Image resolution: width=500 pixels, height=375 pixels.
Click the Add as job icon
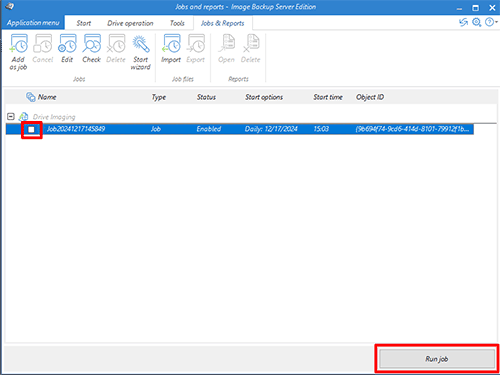(18, 52)
